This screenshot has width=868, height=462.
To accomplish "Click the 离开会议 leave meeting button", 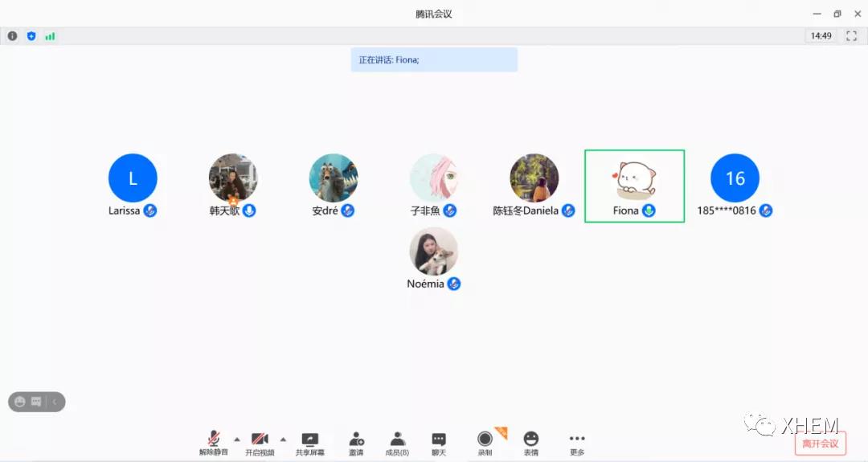I will tap(820, 444).
